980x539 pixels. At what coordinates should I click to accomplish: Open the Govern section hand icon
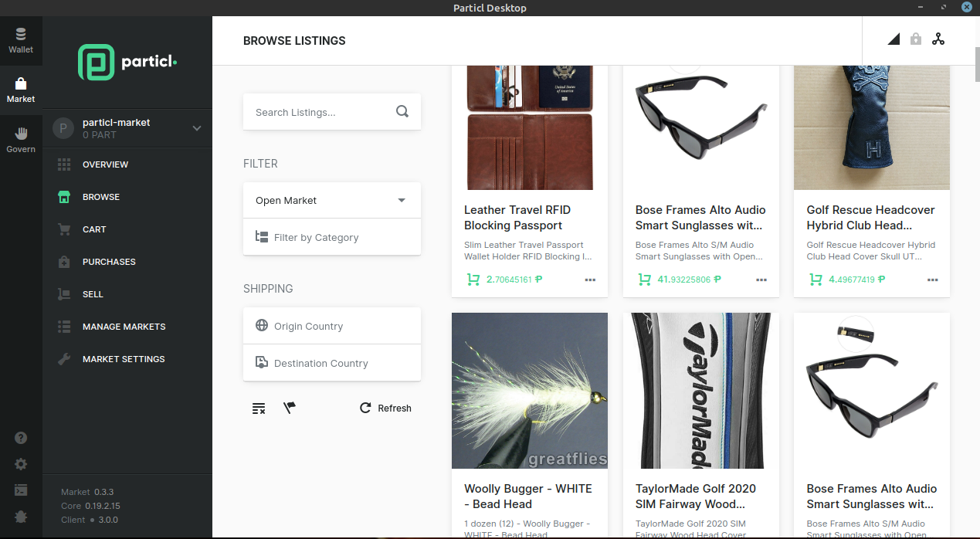pyautogui.click(x=21, y=140)
